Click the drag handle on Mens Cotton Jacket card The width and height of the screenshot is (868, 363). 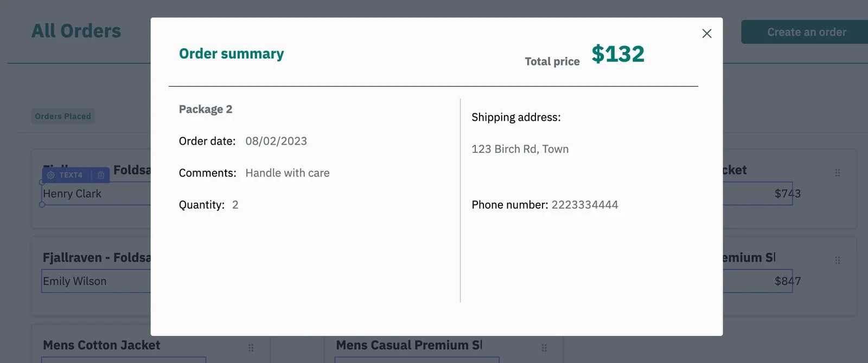pyautogui.click(x=251, y=348)
